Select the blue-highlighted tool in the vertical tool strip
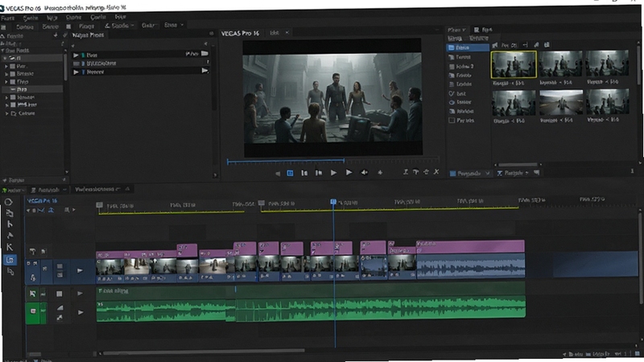Image resolution: width=644 pixels, height=362 pixels. (10, 260)
